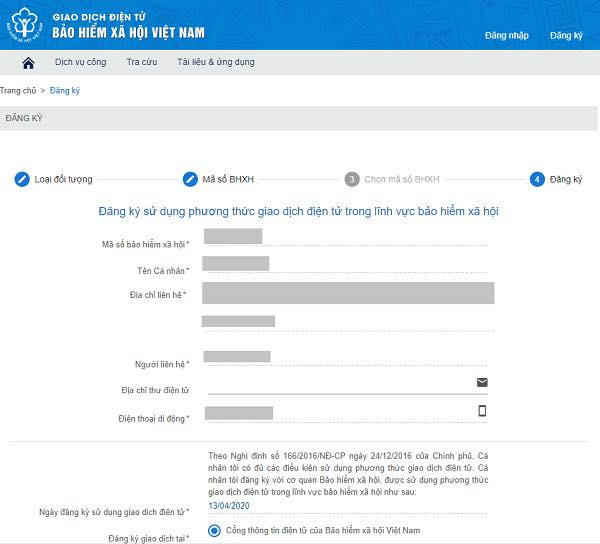The height and width of the screenshot is (544, 600).
Task: Click step 3 circle Chọn mã số BHXH
Action: point(352,179)
